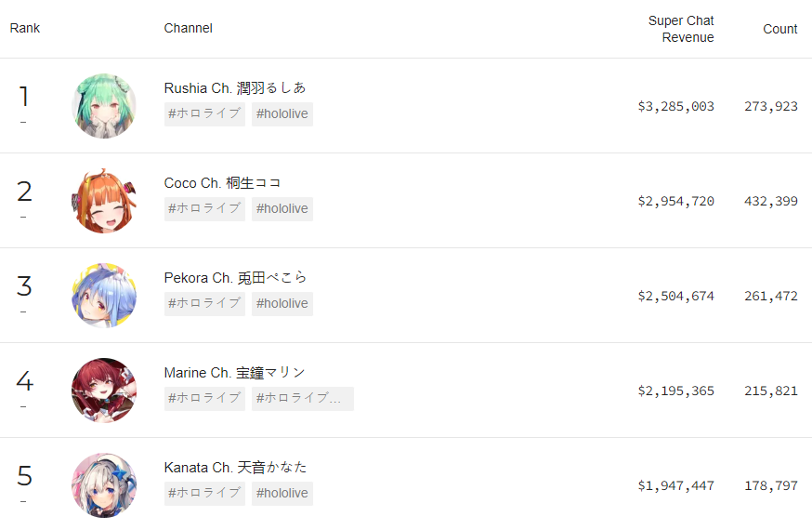The image size is (812, 530).
Task: Click the Channel column header
Action: [188, 28]
